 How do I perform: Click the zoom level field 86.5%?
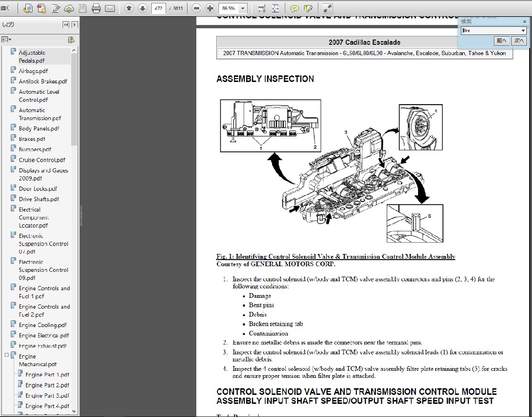point(230,8)
